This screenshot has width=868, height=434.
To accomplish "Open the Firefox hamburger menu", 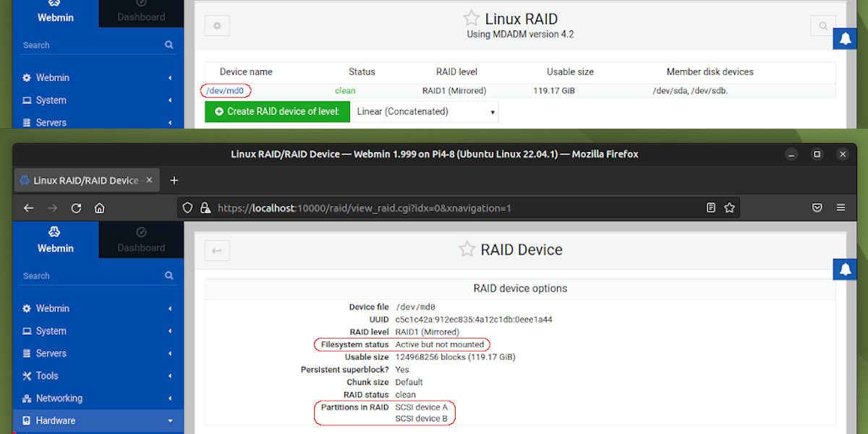I will pos(841,208).
